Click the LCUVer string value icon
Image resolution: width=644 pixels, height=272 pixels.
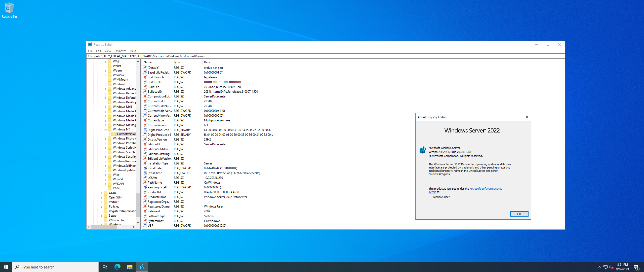click(x=145, y=178)
